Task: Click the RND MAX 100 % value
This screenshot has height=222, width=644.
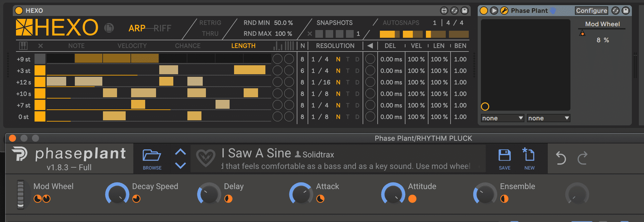Action: click(x=283, y=34)
